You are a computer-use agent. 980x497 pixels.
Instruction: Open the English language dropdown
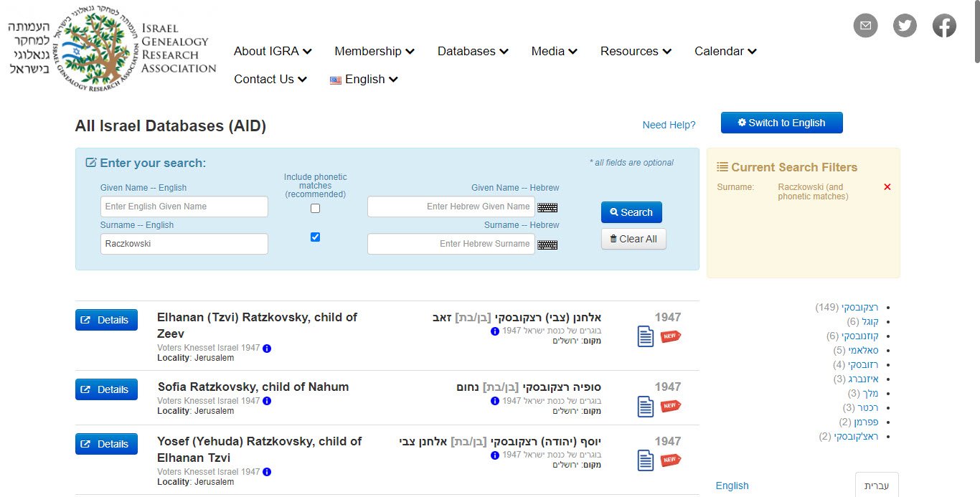[x=364, y=80]
